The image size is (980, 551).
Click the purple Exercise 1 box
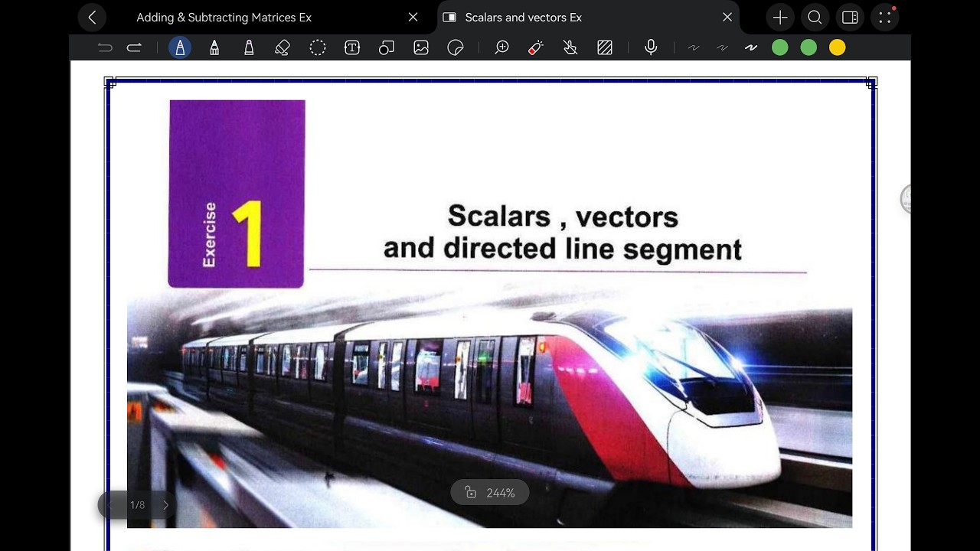click(237, 194)
